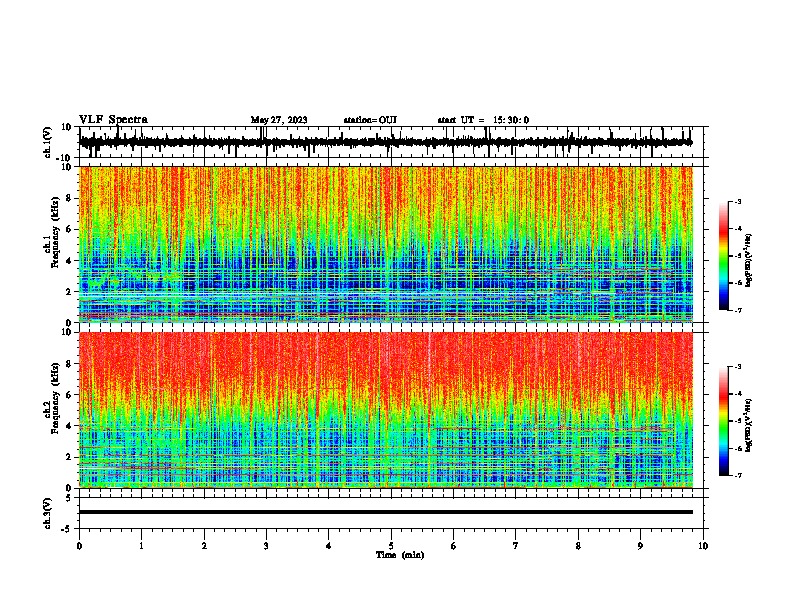Select the start UT = 15:30:0 text
The image size is (792, 612).
[x=483, y=120]
